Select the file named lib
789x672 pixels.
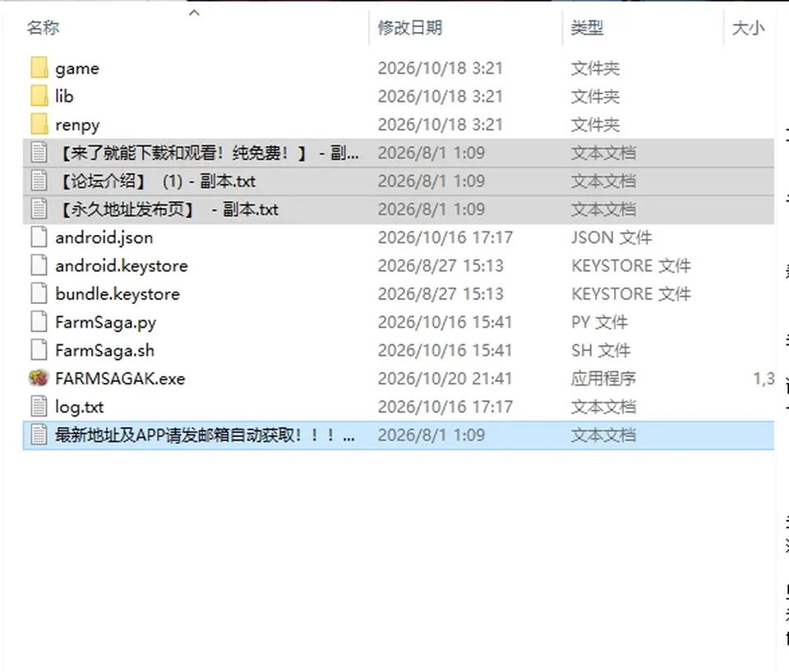pyautogui.click(x=64, y=96)
